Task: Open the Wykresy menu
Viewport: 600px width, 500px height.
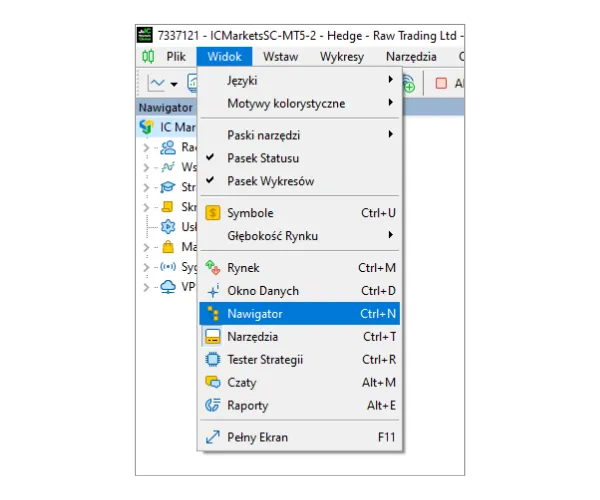Action: coord(342,57)
